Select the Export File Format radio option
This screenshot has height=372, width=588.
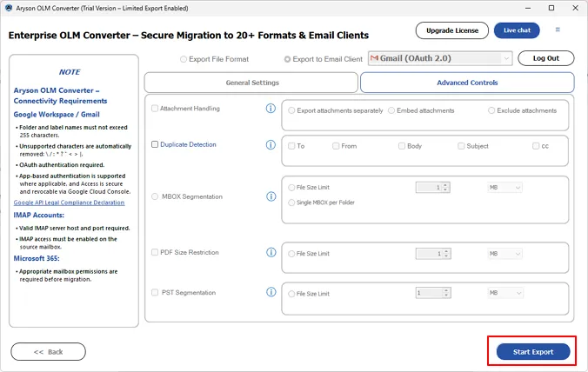(x=183, y=59)
